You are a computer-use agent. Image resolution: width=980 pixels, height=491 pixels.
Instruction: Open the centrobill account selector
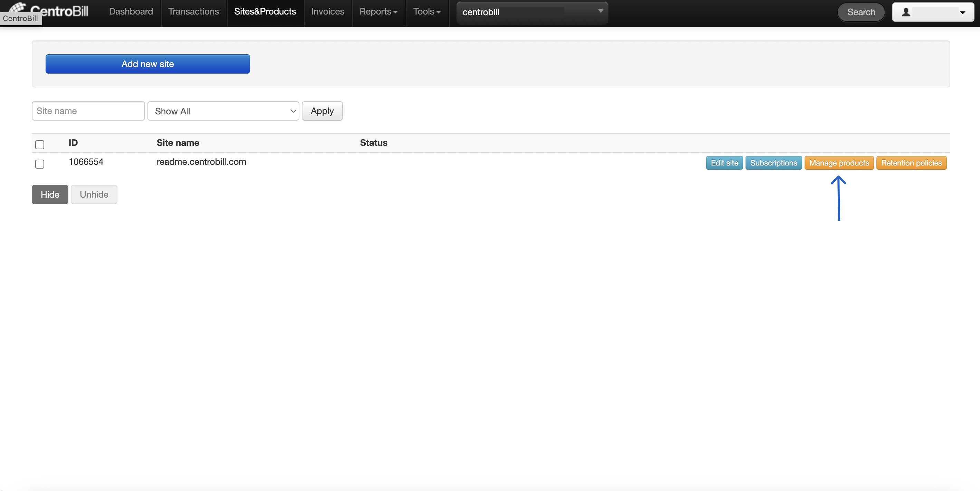coord(532,12)
